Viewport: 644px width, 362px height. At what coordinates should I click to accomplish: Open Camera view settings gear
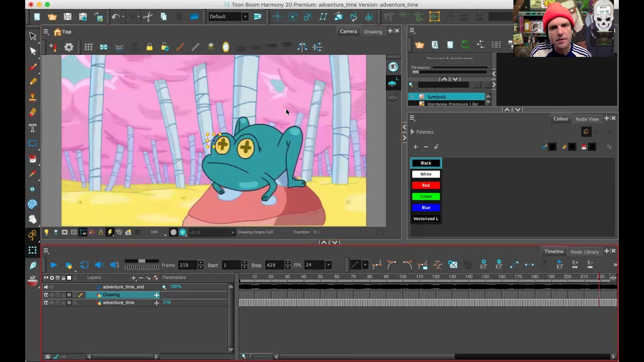69,47
